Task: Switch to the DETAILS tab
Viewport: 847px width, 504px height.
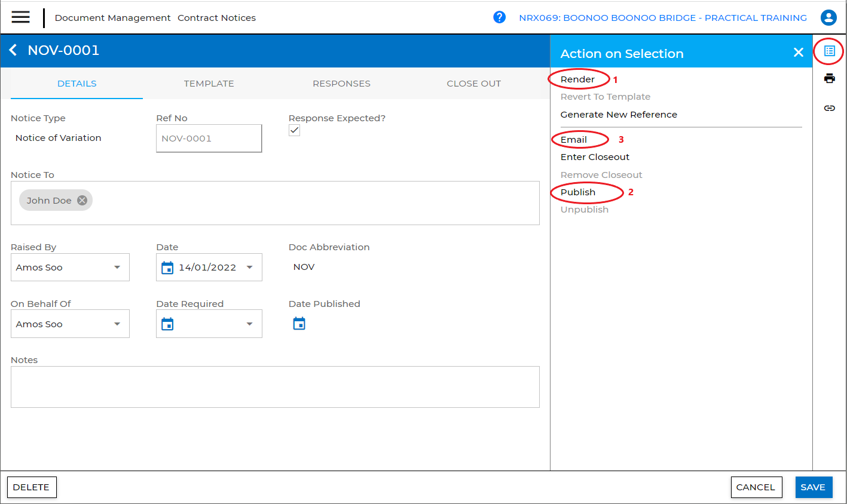Action: 77,84
